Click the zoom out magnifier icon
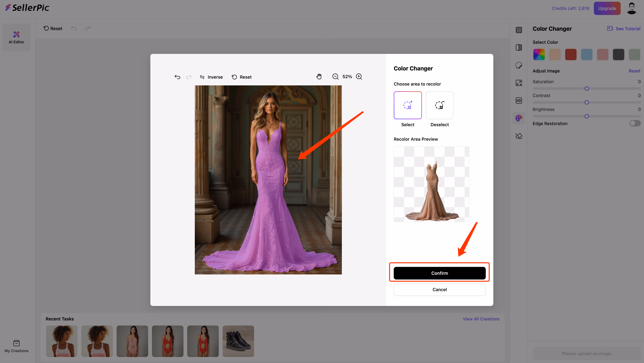644x363 pixels. [335, 77]
